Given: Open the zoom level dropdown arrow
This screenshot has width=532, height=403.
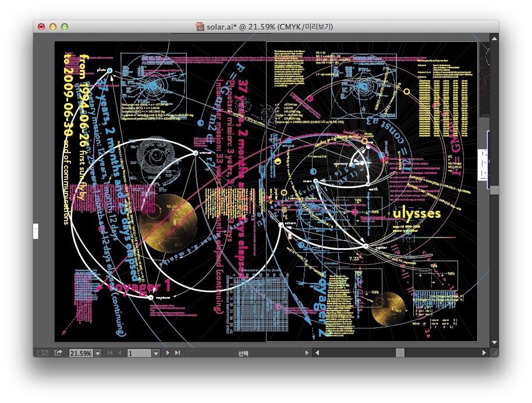Looking at the screenshot, I should pyautogui.click(x=98, y=353).
